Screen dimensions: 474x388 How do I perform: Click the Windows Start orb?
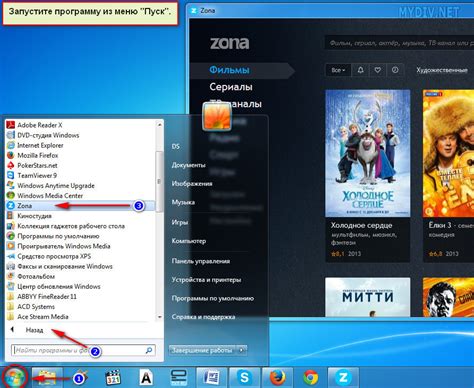(x=15, y=378)
